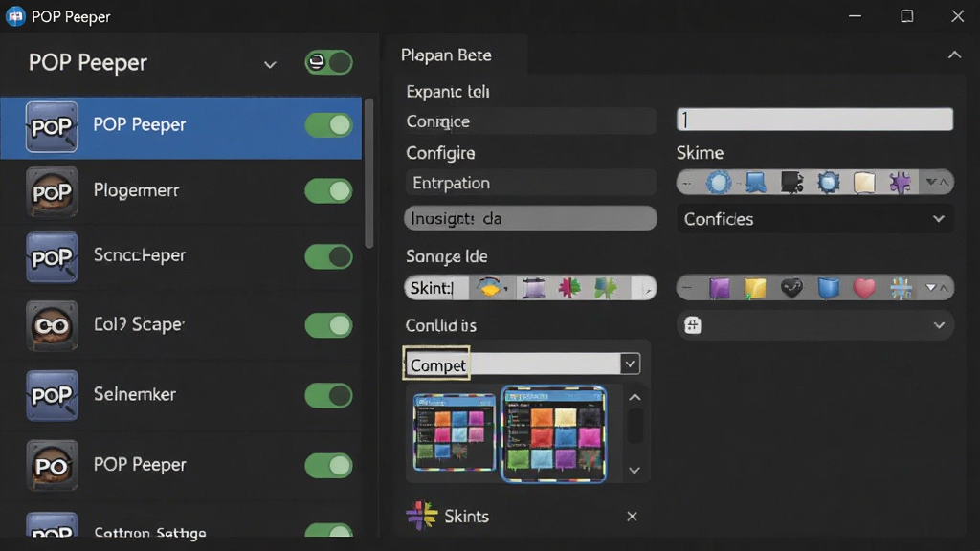Click the accounts list vertical scrollbar
This screenshot has width=980, height=551.
click(368, 173)
